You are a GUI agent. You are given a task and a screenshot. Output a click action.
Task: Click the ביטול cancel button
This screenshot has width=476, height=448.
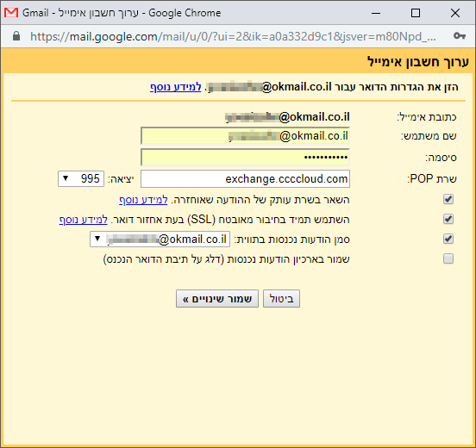(281, 299)
